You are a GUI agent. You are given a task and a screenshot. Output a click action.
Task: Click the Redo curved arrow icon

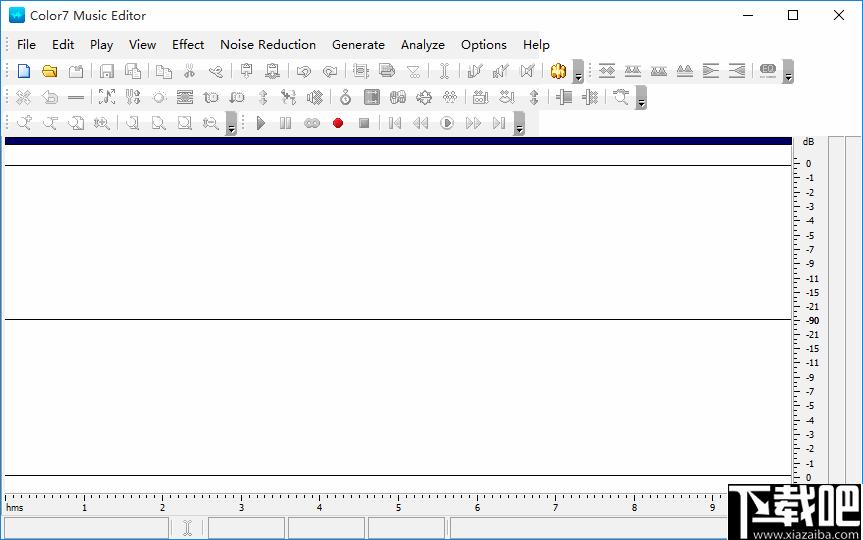[x=330, y=71]
